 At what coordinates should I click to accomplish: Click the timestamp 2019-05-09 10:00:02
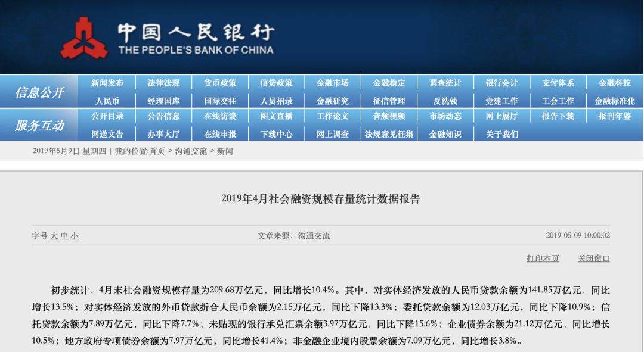pyautogui.click(x=578, y=235)
